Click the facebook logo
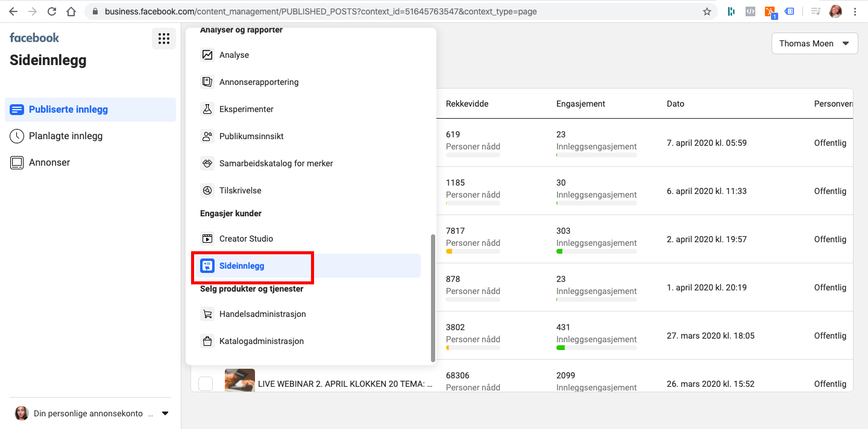Screen dimensions: 868x429 34,37
